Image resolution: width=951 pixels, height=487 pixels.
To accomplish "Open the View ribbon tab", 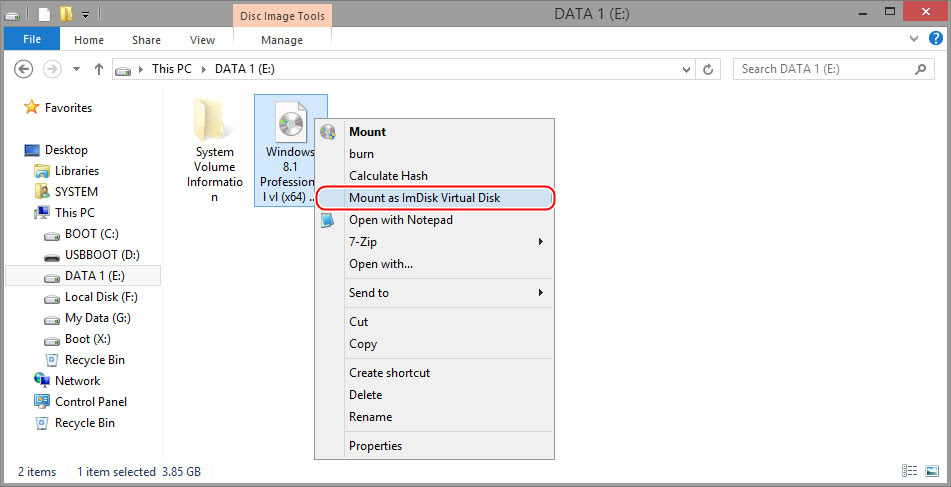I will click(x=202, y=40).
